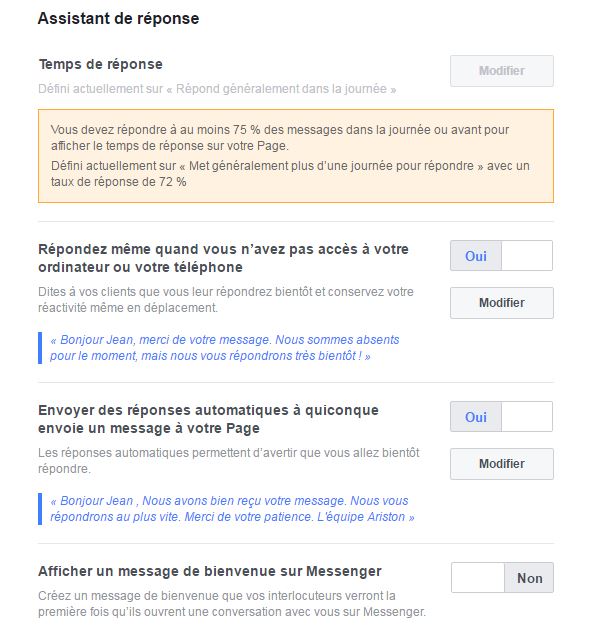
Task: Click the 'Dites à vos clients' description text
Action: [x=226, y=299]
